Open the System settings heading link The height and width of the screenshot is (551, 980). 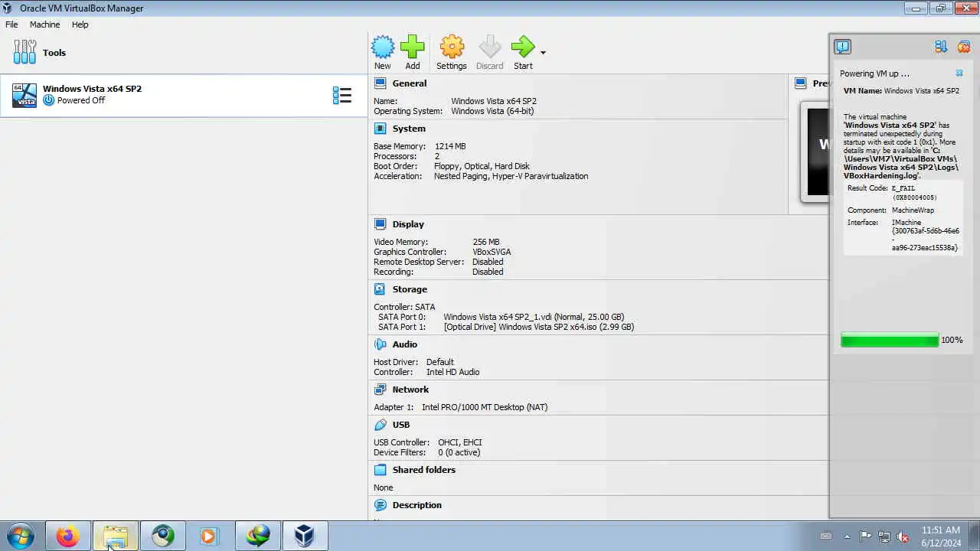click(x=409, y=129)
